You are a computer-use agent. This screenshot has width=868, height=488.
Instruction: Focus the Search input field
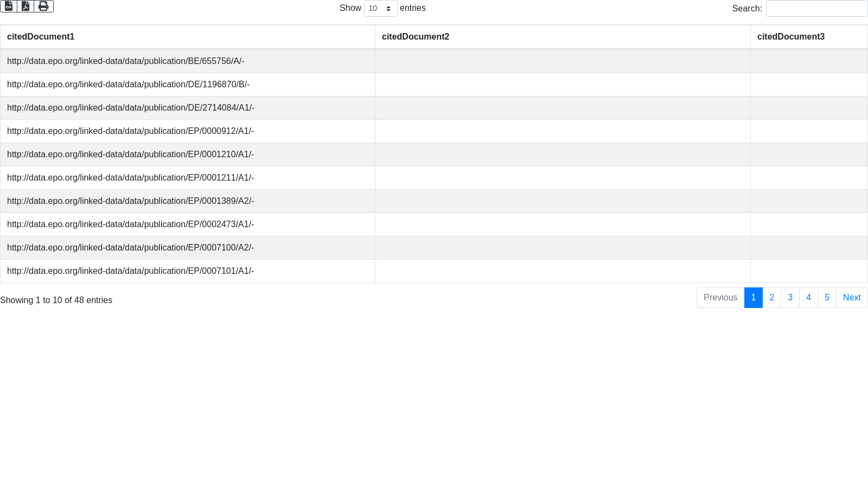816,9
